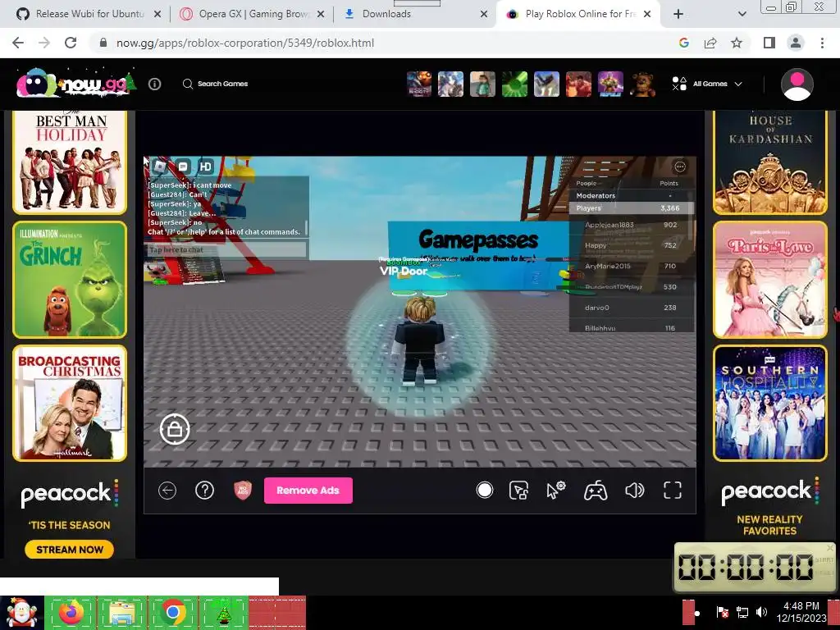Select the Play Roblox Online tab
Viewport: 840px width, 630px height.
pos(578,14)
